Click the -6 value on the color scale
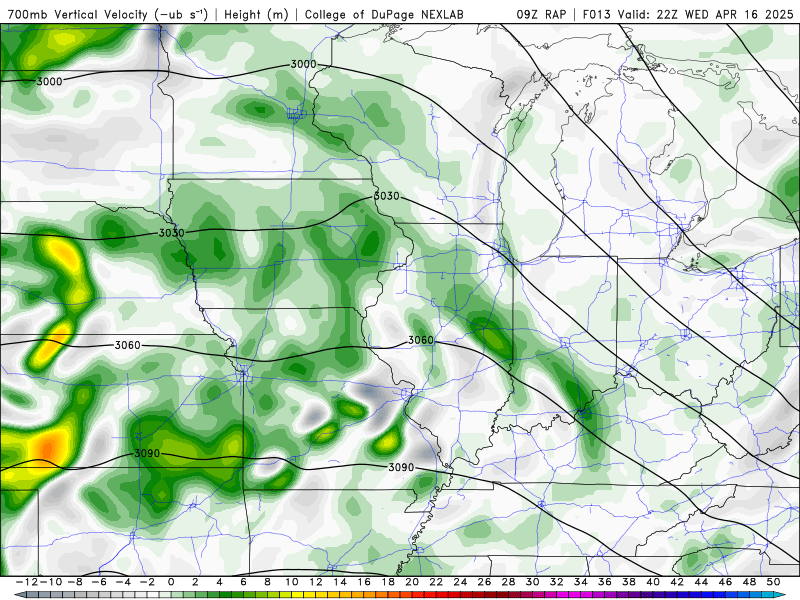Screen dimensions: 800x600 (x=98, y=582)
